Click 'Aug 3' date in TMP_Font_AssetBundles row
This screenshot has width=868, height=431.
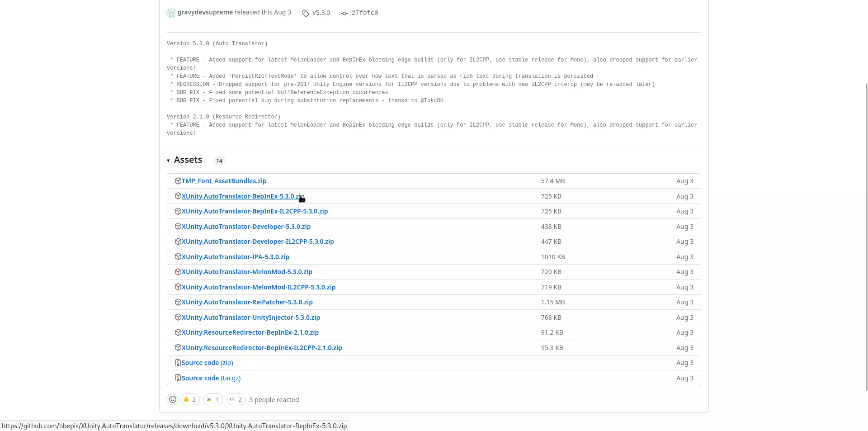(x=685, y=181)
